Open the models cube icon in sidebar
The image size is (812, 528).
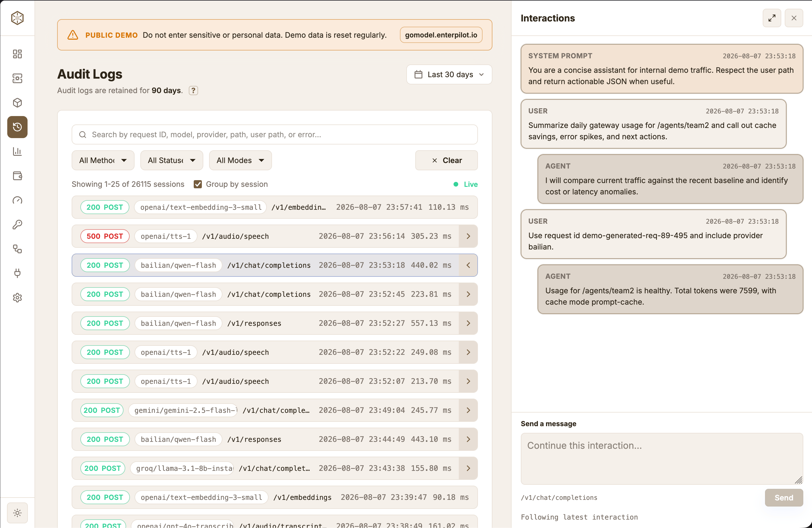coord(17,103)
